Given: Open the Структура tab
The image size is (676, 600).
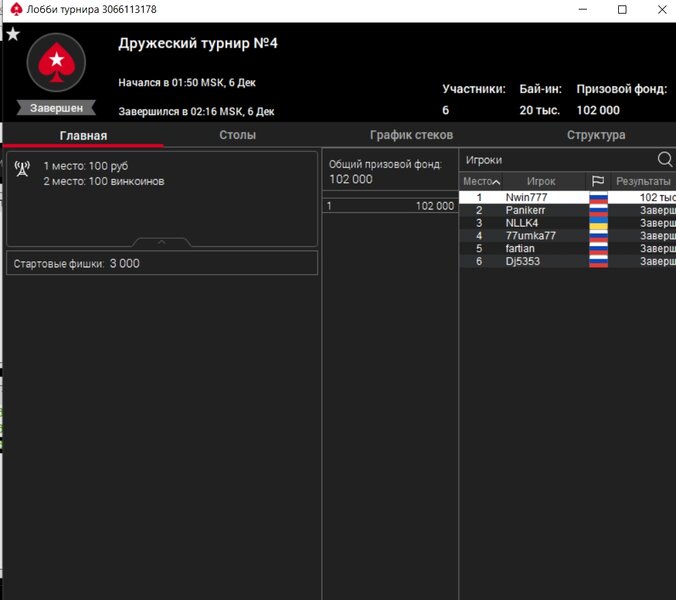Looking at the screenshot, I should click(x=596, y=135).
